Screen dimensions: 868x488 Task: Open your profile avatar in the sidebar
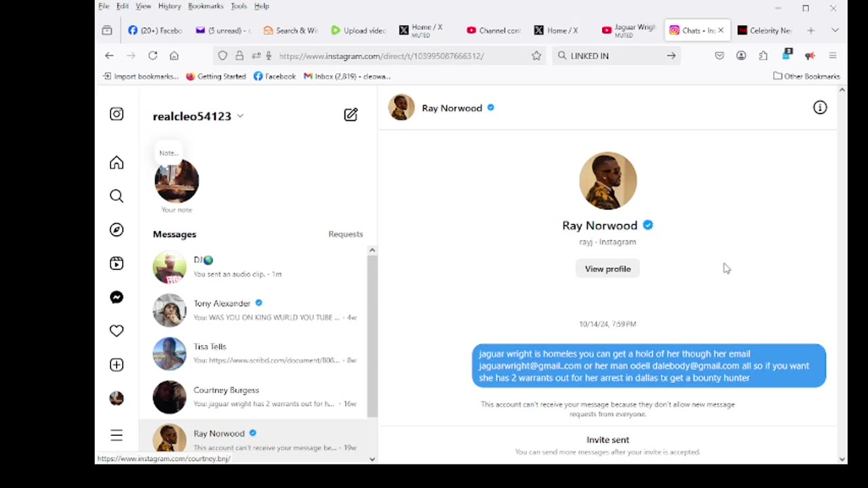(117, 399)
